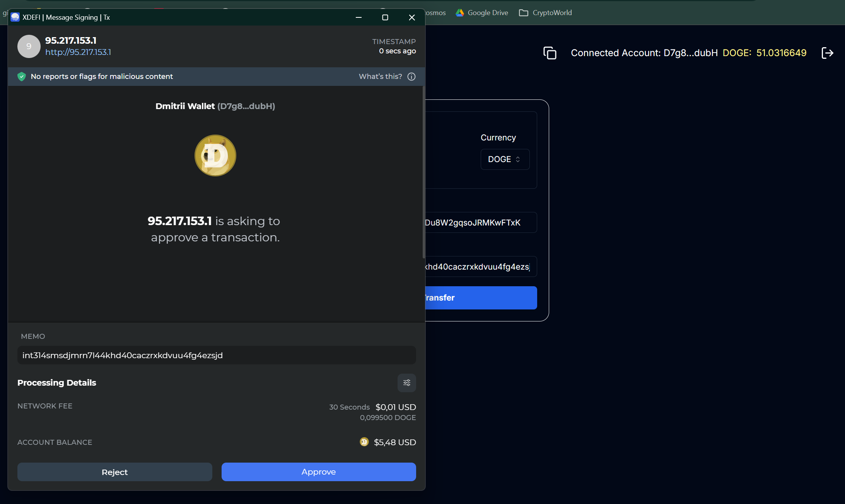Click the memo text field

click(216, 355)
